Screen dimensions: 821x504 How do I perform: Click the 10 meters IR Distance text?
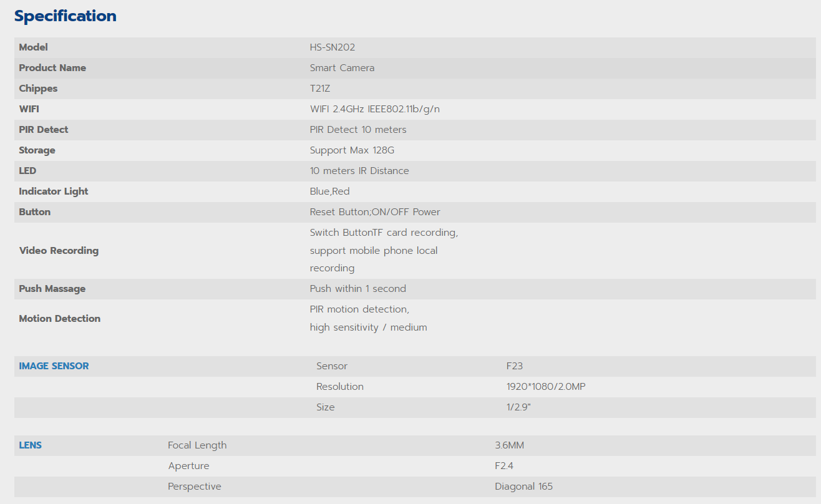pos(359,171)
